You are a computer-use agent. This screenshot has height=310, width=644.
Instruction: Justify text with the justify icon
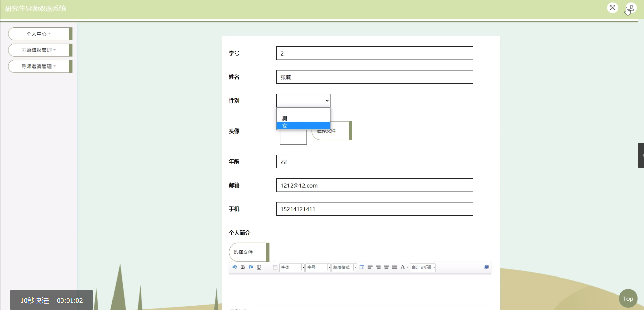(394, 267)
